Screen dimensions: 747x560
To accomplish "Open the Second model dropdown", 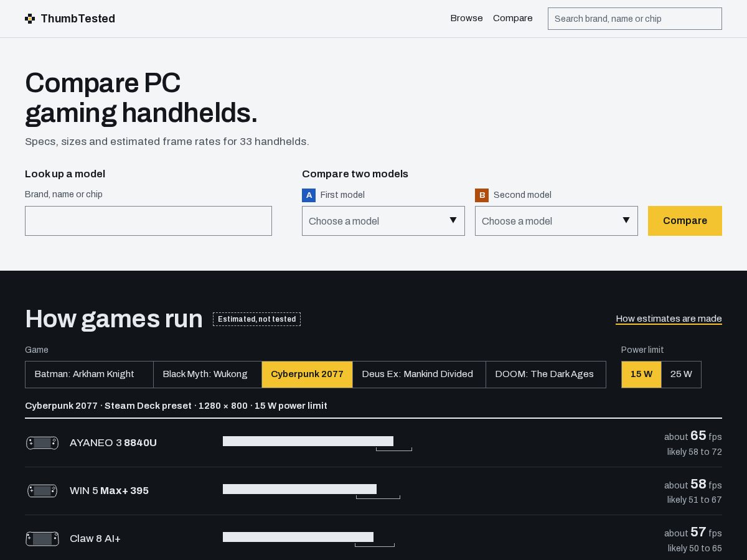I will [x=557, y=221].
